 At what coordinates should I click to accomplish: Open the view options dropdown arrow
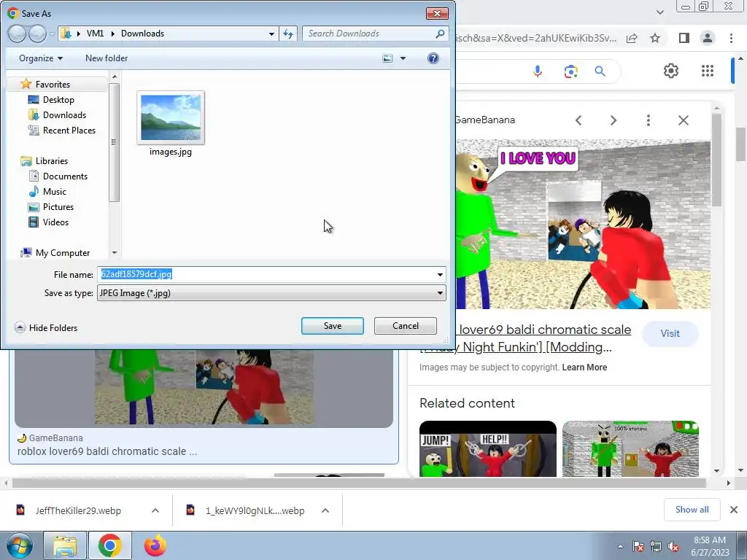[403, 58]
